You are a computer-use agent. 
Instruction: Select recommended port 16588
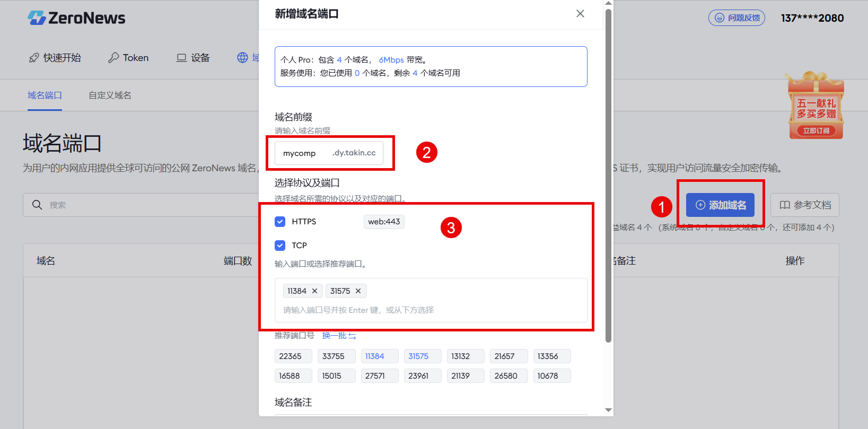pos(293,376)
